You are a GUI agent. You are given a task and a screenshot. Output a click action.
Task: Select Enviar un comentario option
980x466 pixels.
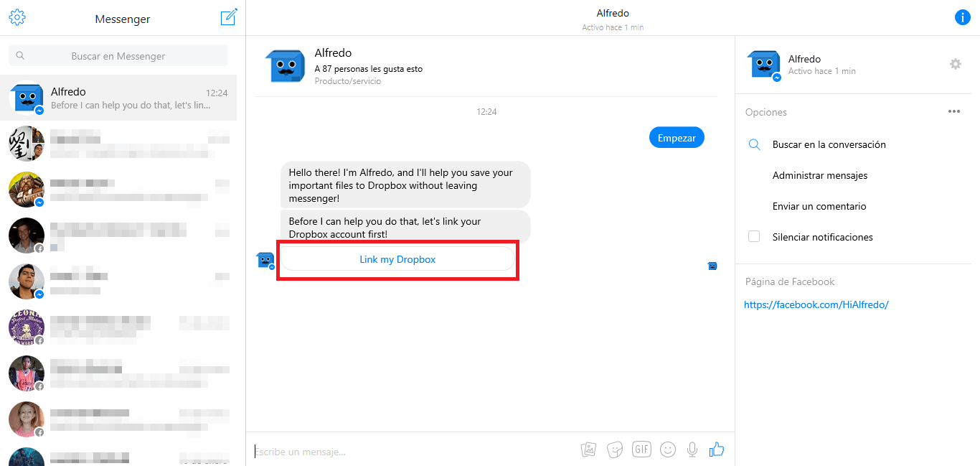pos(819,206)
